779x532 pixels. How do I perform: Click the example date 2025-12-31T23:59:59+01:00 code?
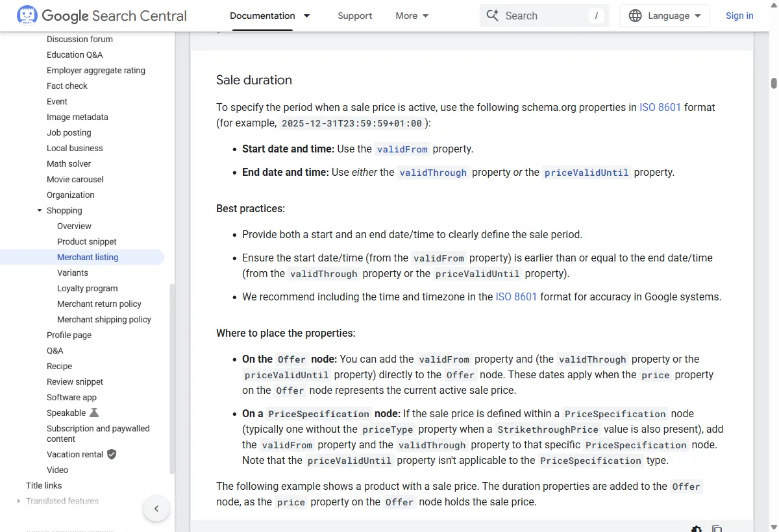click(352, 123)
